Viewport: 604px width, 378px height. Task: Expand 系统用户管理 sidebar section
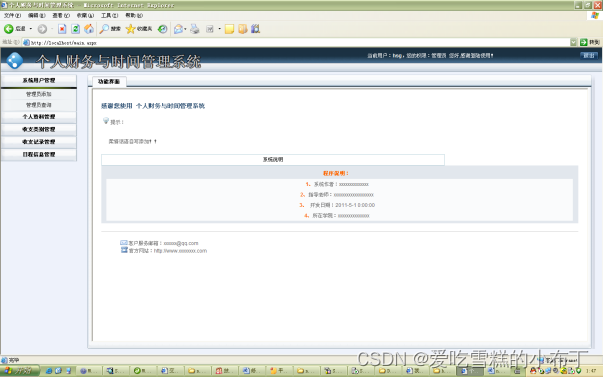(39, 80)
